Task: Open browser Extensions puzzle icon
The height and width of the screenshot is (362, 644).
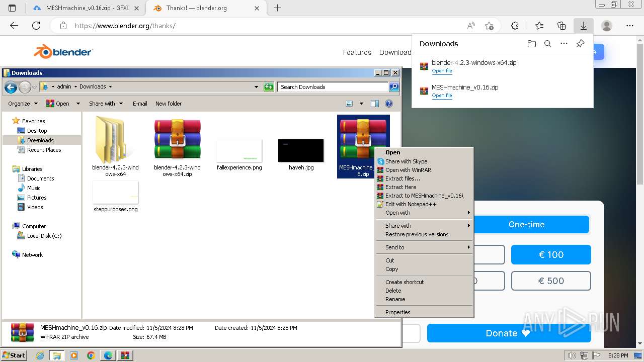Action: click(x=515, y=26)
